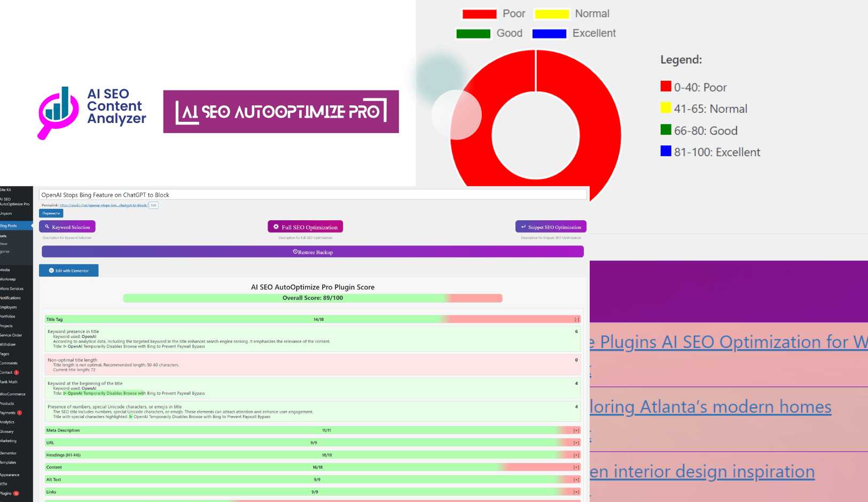Toggle the Normal legend in the chart

(x=572, y=14)
